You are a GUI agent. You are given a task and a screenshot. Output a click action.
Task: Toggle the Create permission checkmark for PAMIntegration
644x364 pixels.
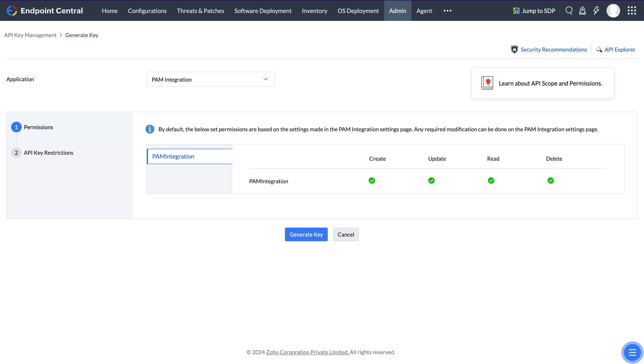[x=372, y=180]
